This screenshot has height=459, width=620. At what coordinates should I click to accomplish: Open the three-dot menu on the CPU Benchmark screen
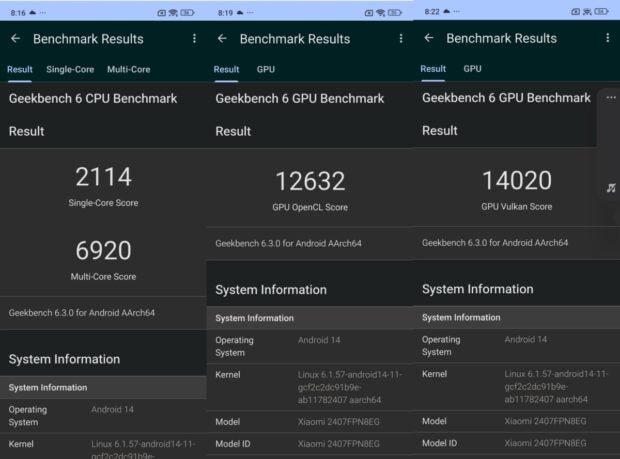pos(194,39)
